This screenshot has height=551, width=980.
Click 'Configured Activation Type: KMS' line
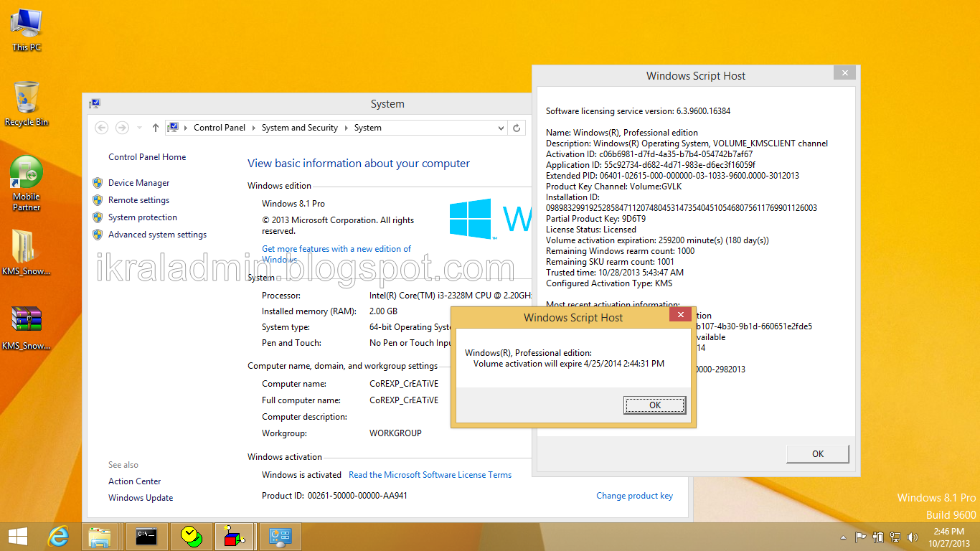coord(609,283)
